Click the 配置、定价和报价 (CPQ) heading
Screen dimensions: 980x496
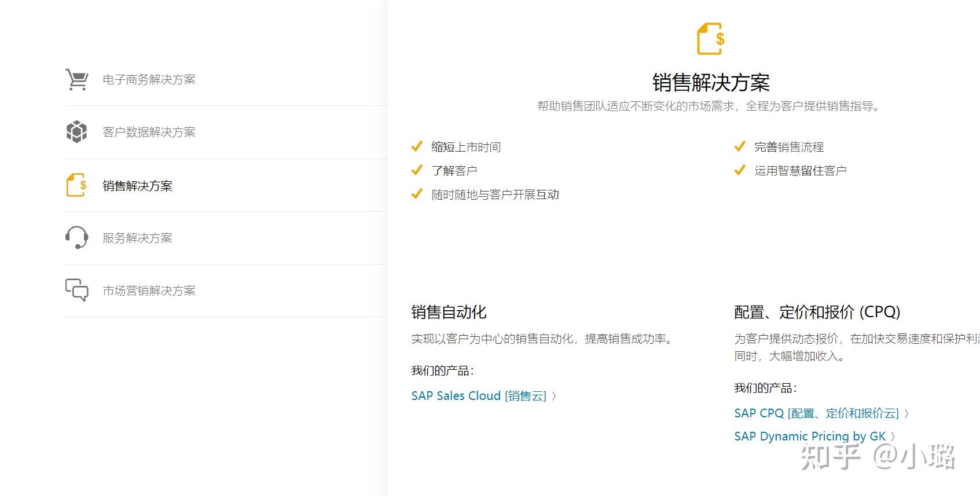coord(817,313)
